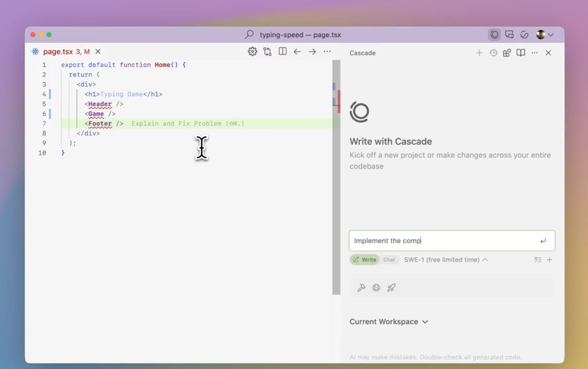The height and width of the screenshot is (369, 588).
Task: Switch Cascade to Chat mode
Action: click(x=389, y=260)
